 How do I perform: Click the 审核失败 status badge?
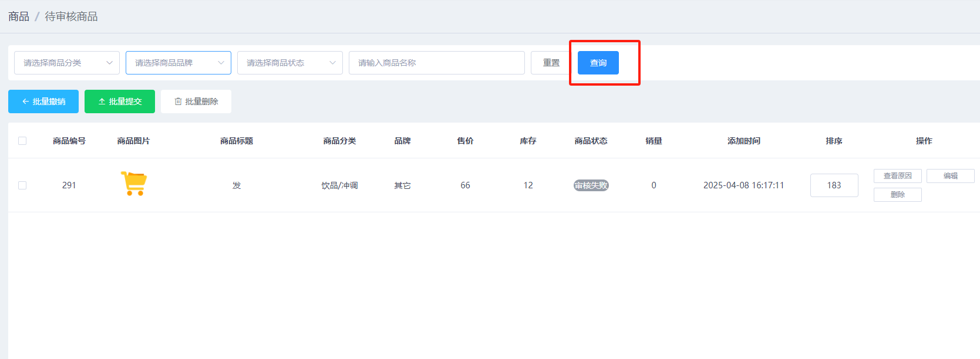coord(591,185)
